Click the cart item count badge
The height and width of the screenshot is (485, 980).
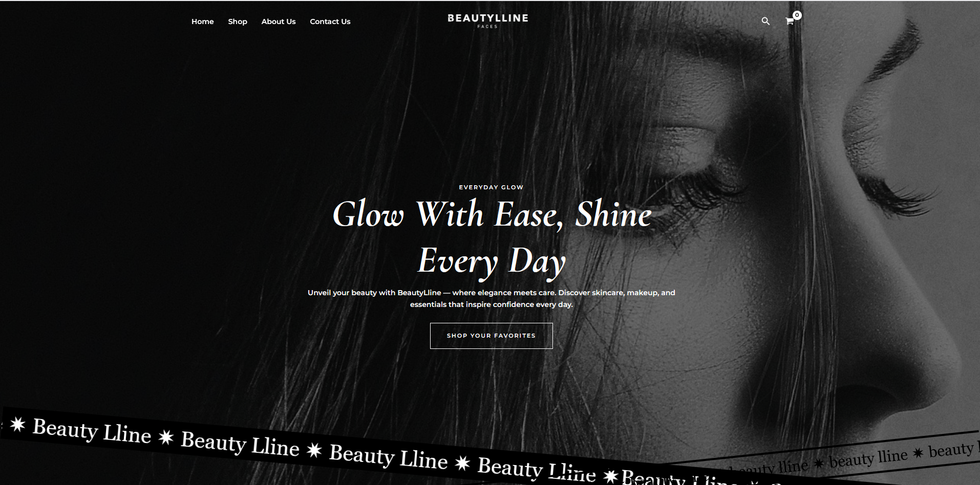tap(797, 15)
